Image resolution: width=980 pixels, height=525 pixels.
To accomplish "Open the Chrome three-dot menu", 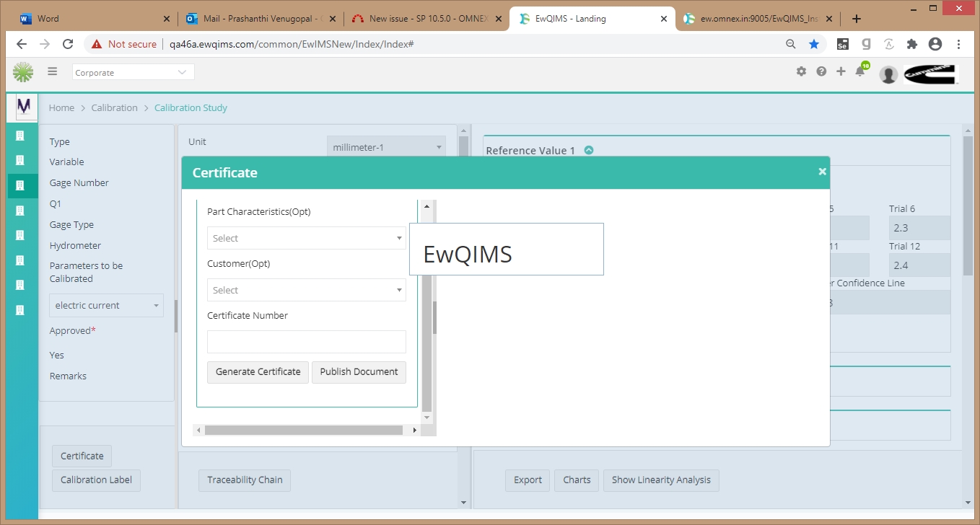I will point(958,44).
